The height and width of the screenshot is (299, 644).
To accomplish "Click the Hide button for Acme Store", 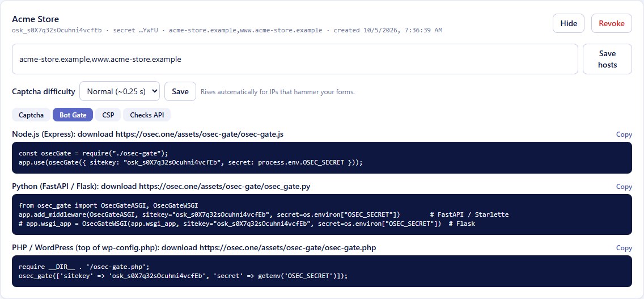I will tap(569, 23).
